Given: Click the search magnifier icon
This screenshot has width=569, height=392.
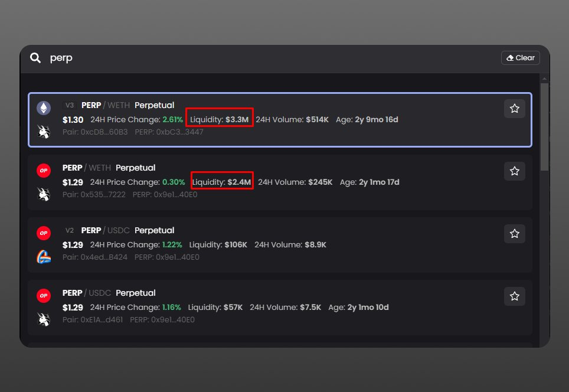Looking at the screenshot, I should coord(36,58).
